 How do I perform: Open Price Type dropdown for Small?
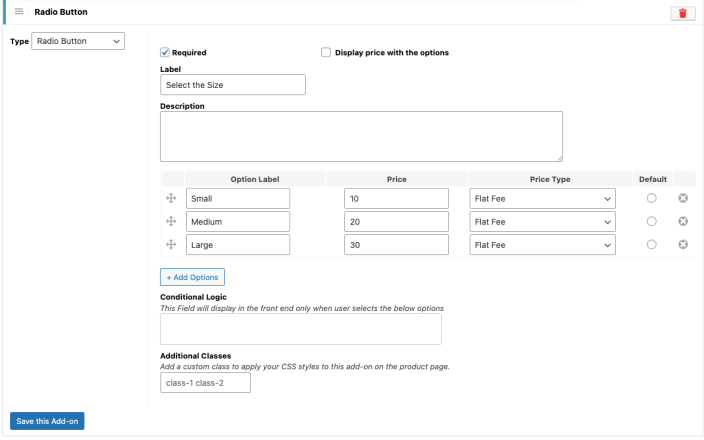543,199
